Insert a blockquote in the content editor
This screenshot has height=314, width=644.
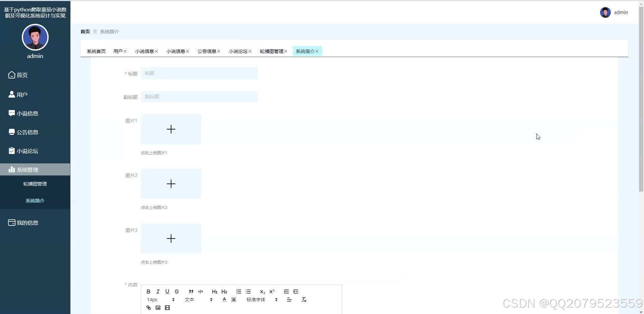click(191, 292)
